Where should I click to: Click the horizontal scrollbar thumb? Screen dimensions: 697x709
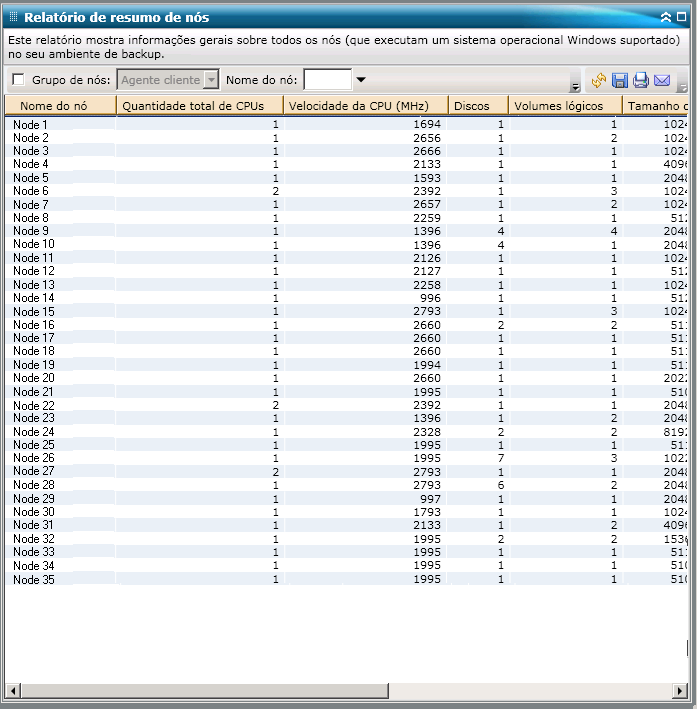coord(204,690)
